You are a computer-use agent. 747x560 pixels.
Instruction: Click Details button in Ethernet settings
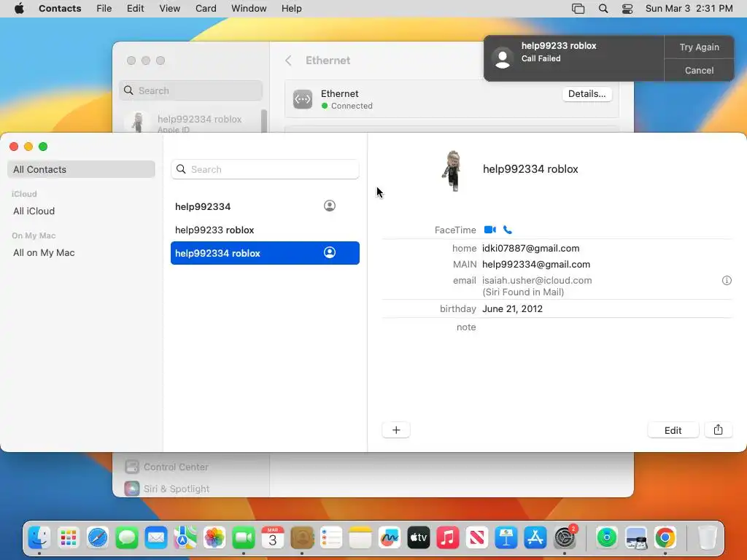[x=587, y=94]
